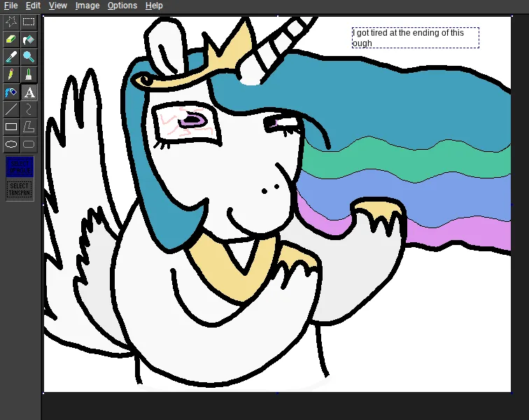Viewport: 529px width, 420px height.
Task: Select the Magnifier tool
Action: point(29,57)
